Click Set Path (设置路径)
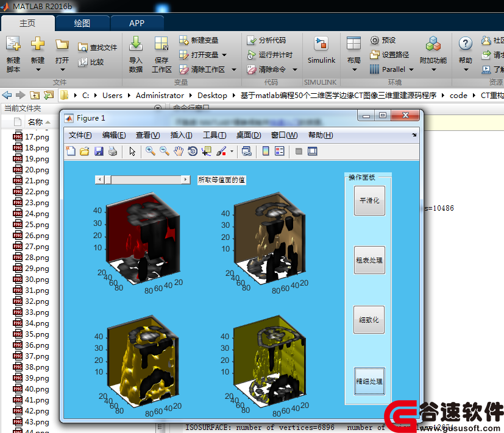The height and width of the screenshot is (433, 504). point(389,55)
